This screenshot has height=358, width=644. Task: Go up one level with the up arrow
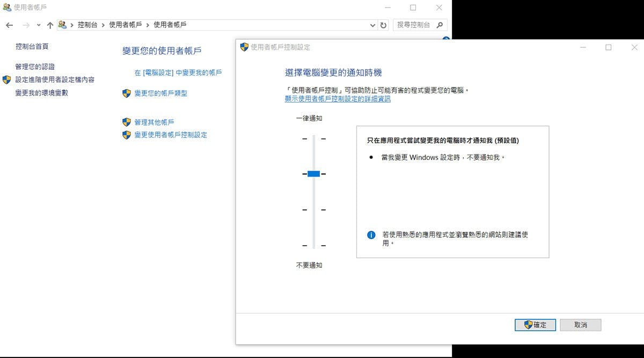[x=50, y=25]
